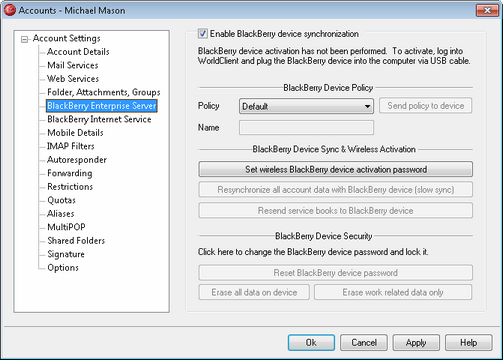The height and width of the screenshot is (360, 503).
Task: Click the MDaemon app icon in title bar
Action: point(9,10)
